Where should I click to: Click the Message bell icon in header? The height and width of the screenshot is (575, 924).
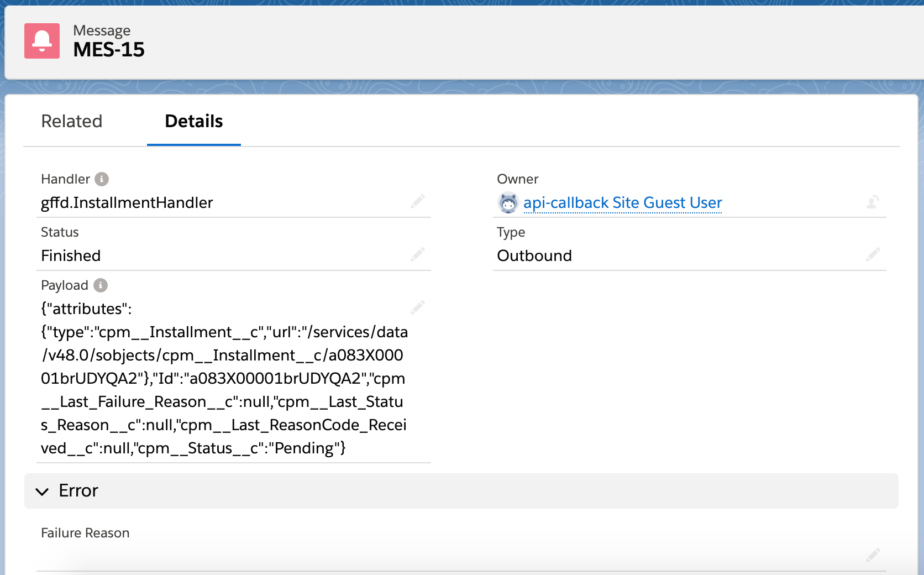42,41
